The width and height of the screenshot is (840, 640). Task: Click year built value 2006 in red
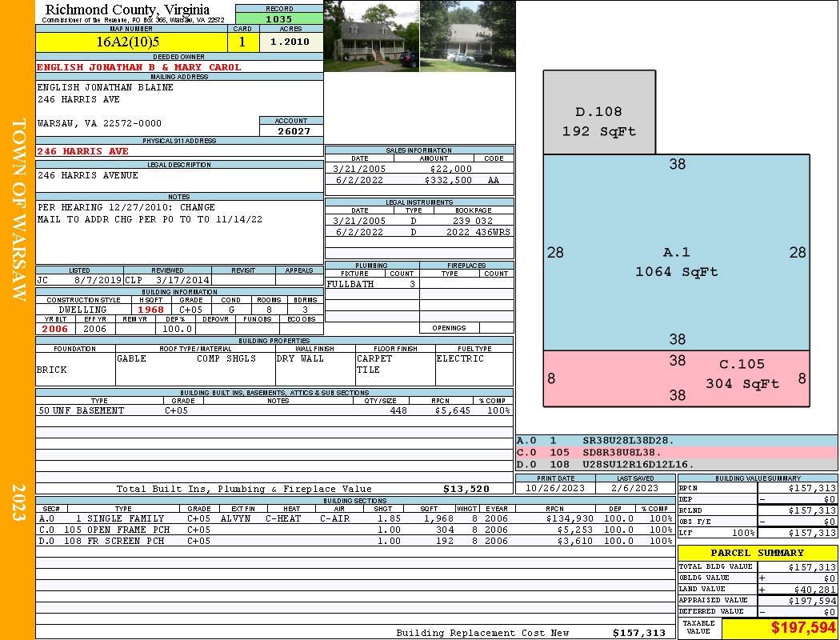tap(54, 329)
